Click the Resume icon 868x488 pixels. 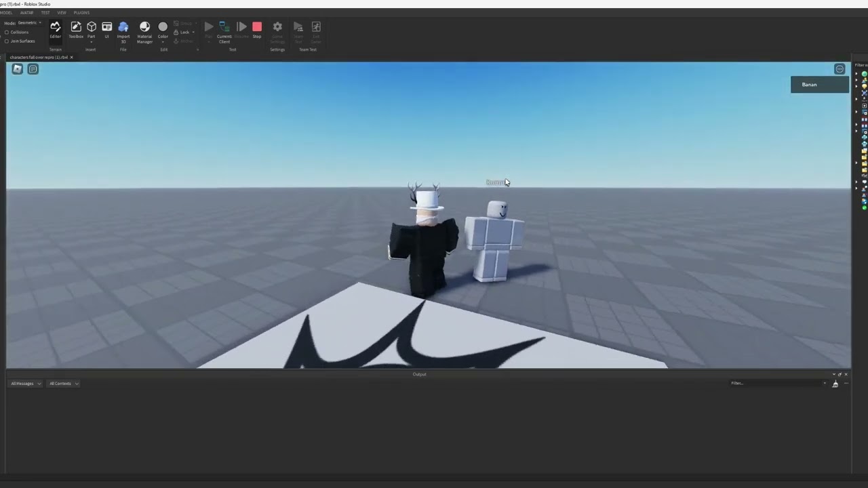pos(241,27)
